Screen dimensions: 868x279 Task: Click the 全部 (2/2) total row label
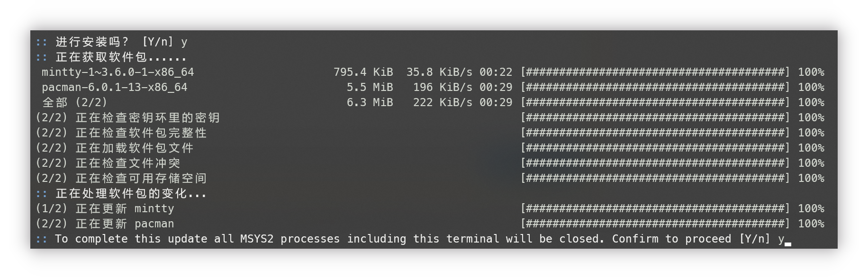coord(75,102)
